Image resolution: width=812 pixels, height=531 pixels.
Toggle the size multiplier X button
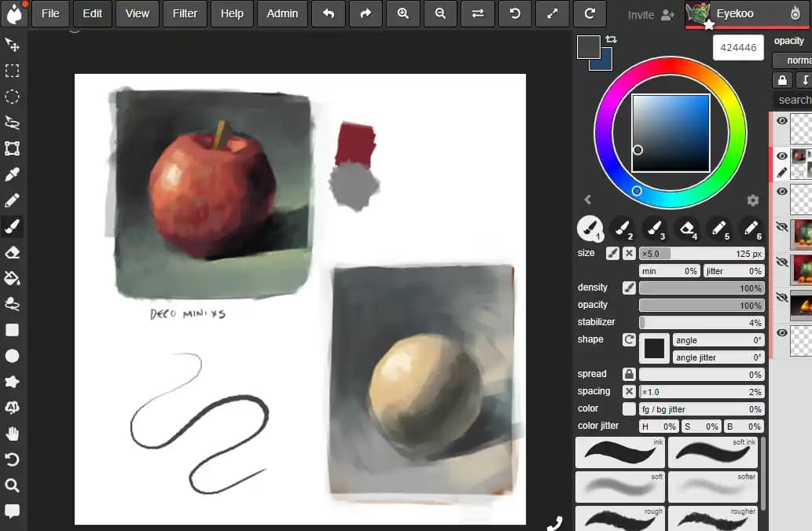click(x=629, y=253)
